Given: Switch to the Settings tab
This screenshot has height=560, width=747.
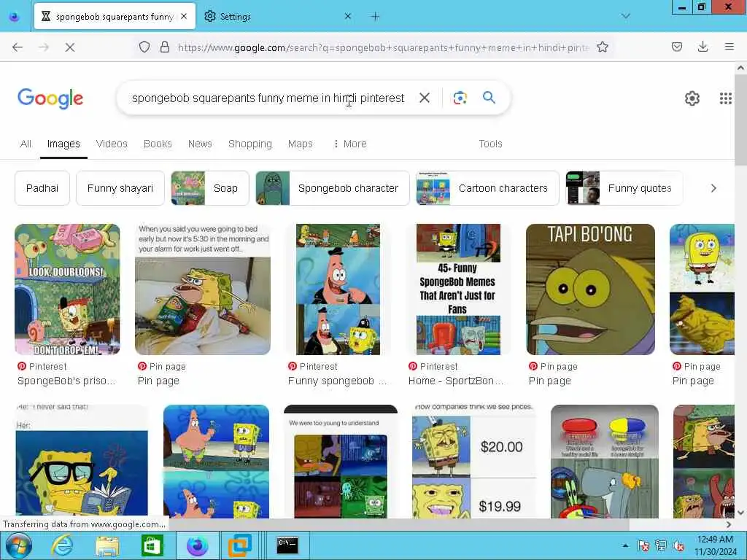Looking at the screenshot, I should [x=277, y=16].
